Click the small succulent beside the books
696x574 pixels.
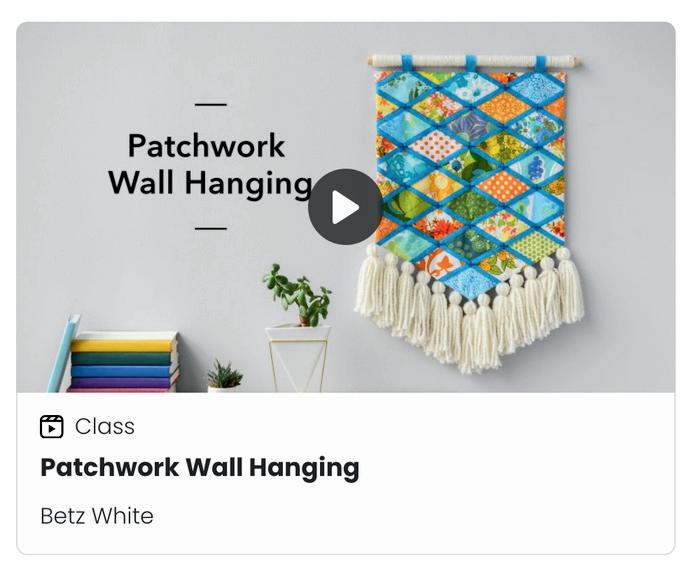[x=224, y=376]
